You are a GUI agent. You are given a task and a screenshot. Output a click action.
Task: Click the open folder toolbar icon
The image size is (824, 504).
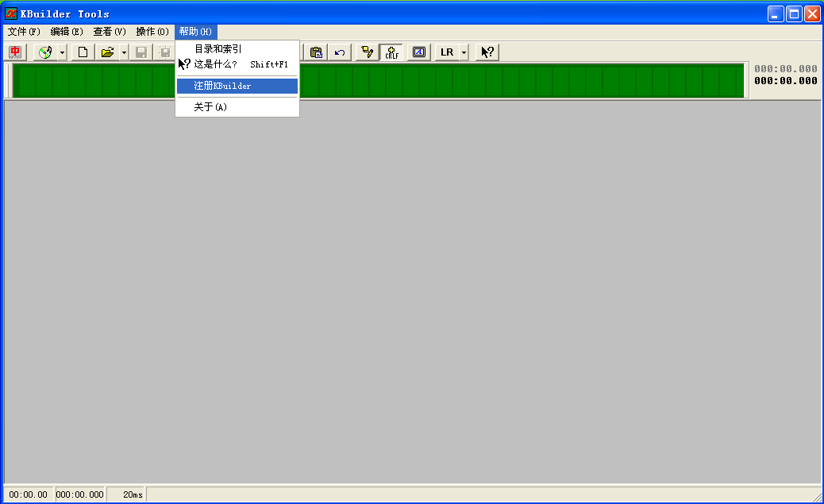pyautogui.click(x=107, y=52)
